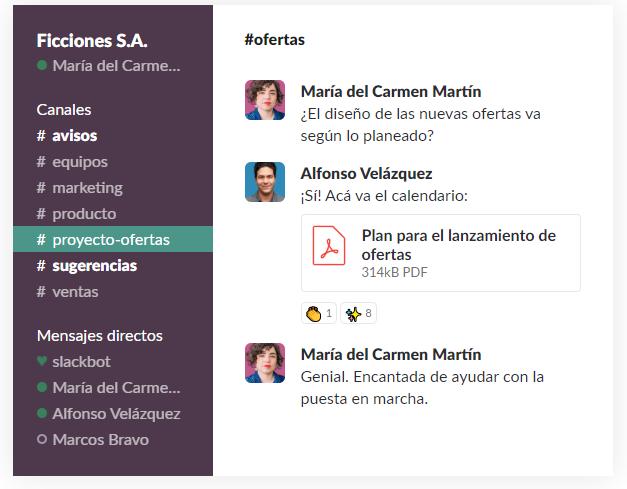Click María del Carmen's avatar in first message
This screenshot has width=627, height=489.
pyautogui.click(x=265, y=100)
